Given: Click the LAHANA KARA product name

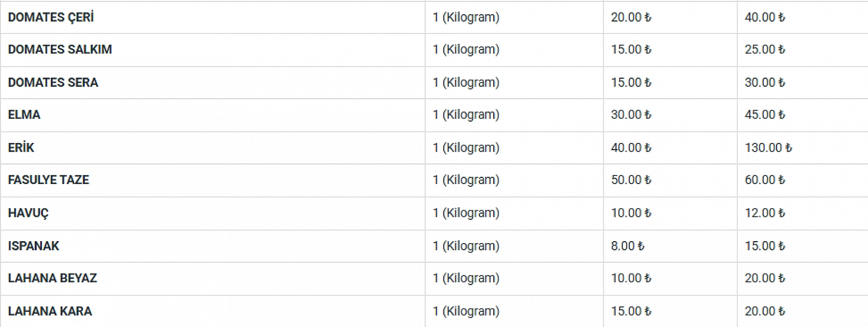Looking at the screenshot, I should (x=50, y=311).
